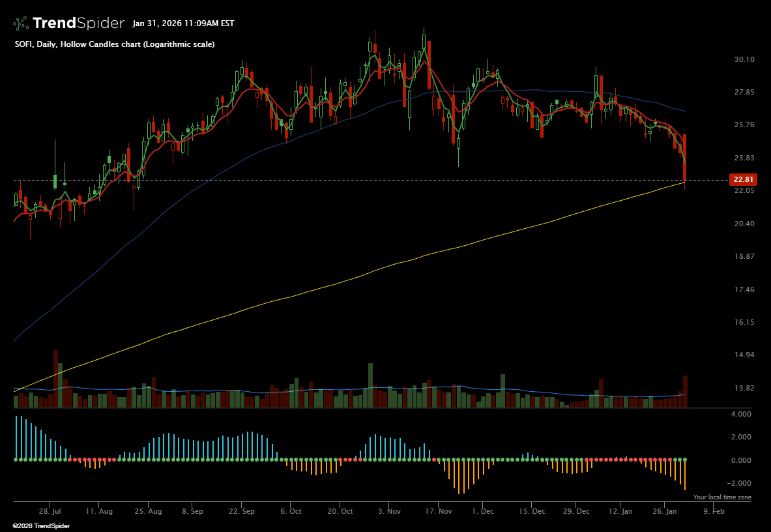Select the 14.94 price axis label
The height and width of the screenshot is (532, 771).
pyautogui.click(x=744, y=355)
